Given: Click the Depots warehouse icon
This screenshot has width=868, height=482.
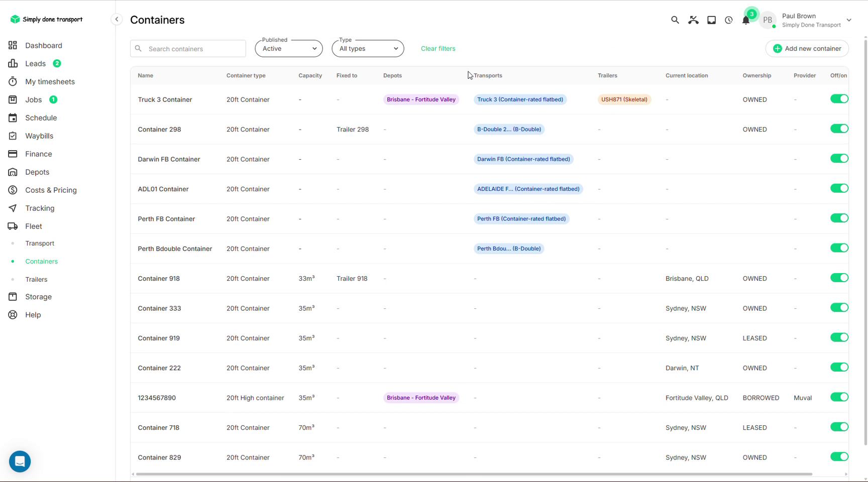Looking at the screenshot, I should 13,172.
